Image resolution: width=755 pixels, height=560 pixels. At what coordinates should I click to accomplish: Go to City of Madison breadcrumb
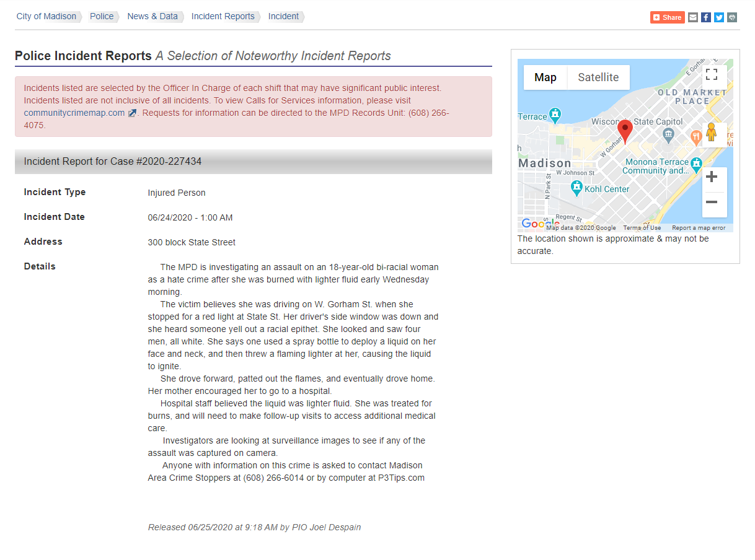tap(46, 17)
